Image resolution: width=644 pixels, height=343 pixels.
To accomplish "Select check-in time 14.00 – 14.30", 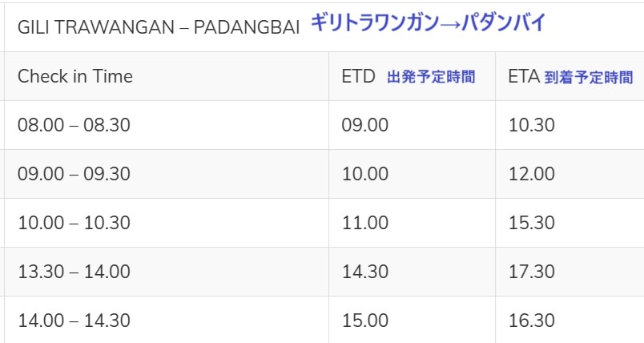I will tap(74, 321).
